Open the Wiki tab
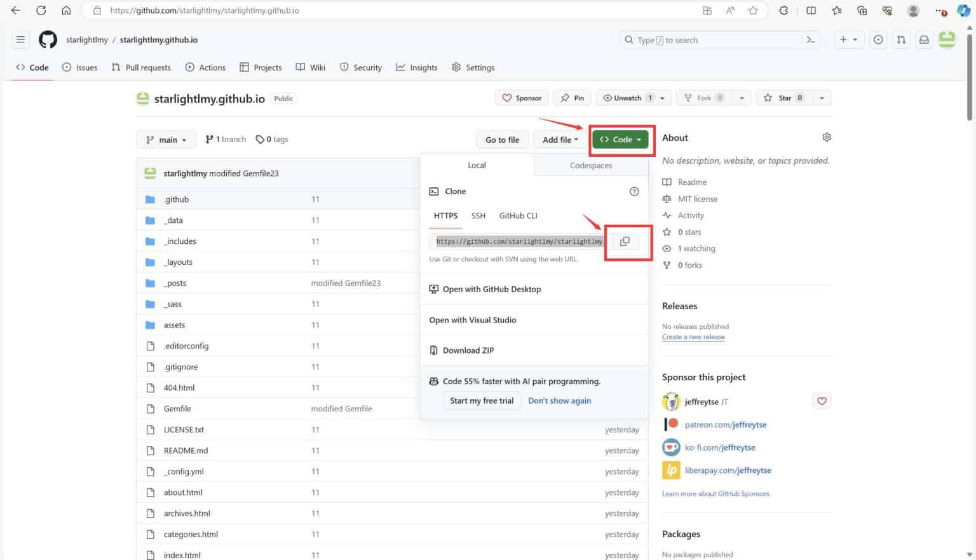This screenshot has height=560, width=976. 311,67
